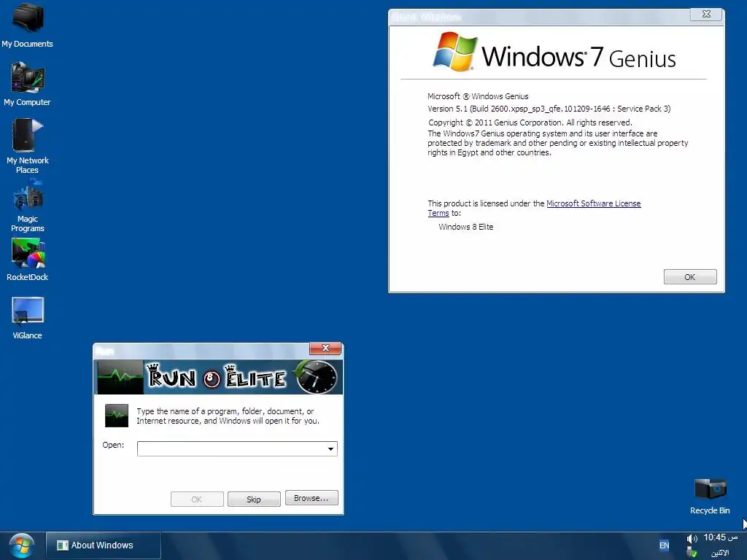This screenshot has height=560, width=747.
Task: Click the 'Windows 8 Elite' licensee text
Action: 466,227
